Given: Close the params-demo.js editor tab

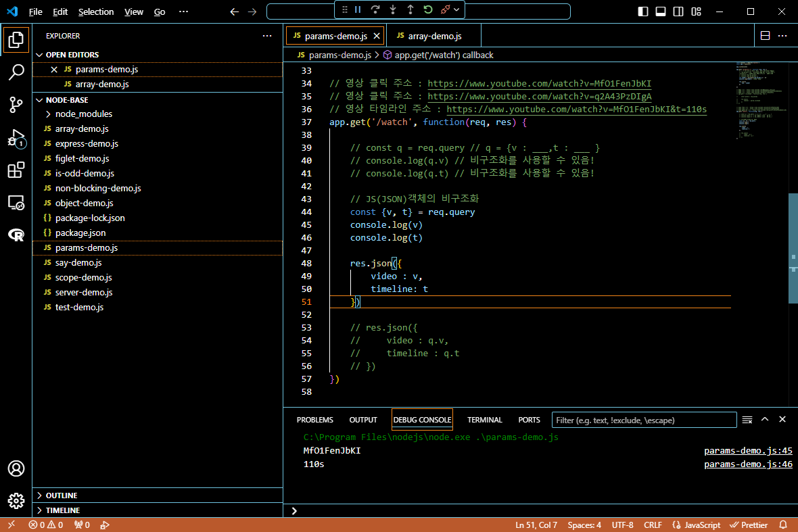Looking at the screenshot, I should coord(377,36).
